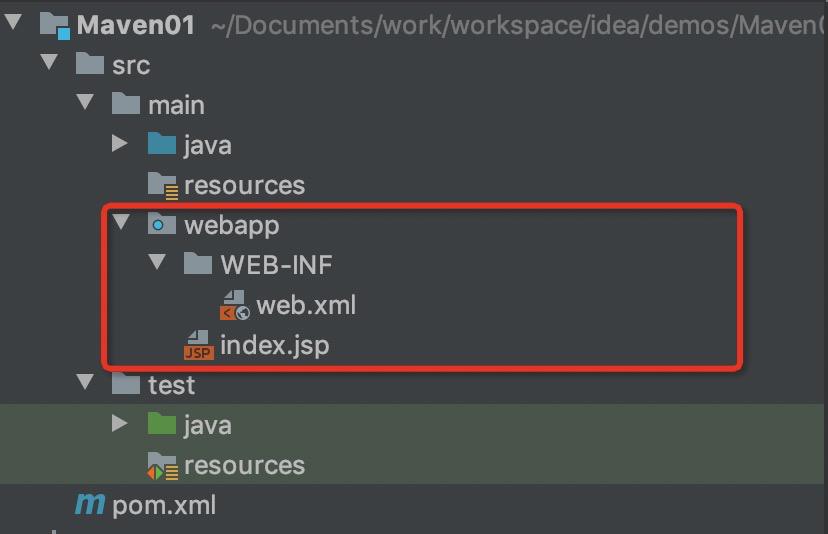Select the WEB-INF label
The height and width of the screenshot is (534, 828).
click(276, 265)
